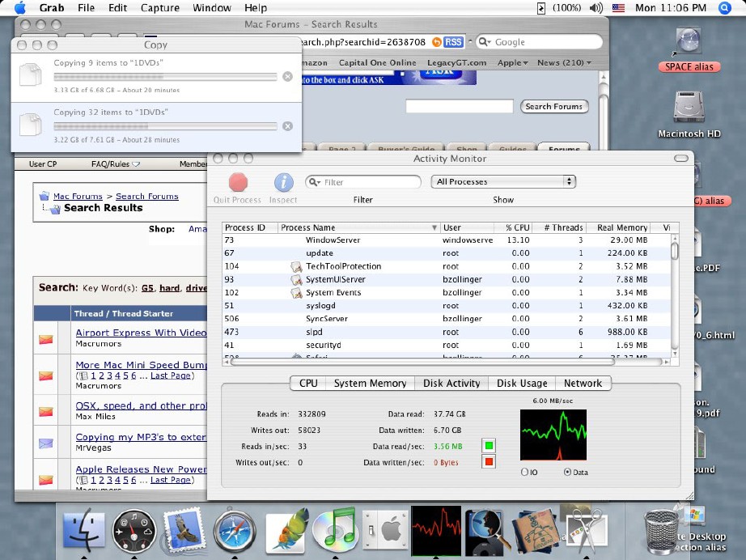Select the TechToolProtection process row
Image resolution: width=746 pixels, height=560 pixels.
tap(446, 266)
